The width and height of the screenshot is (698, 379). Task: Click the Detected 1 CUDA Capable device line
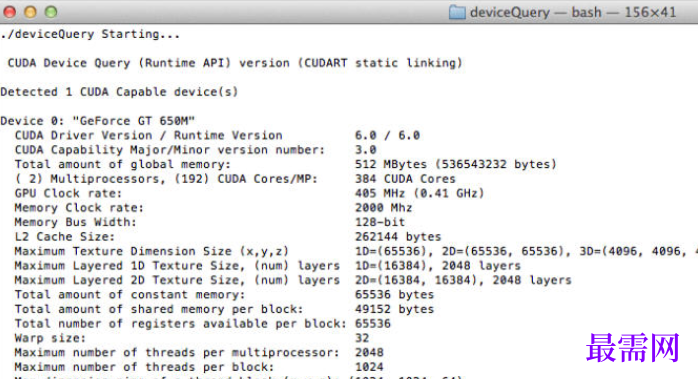coord(119,92)
